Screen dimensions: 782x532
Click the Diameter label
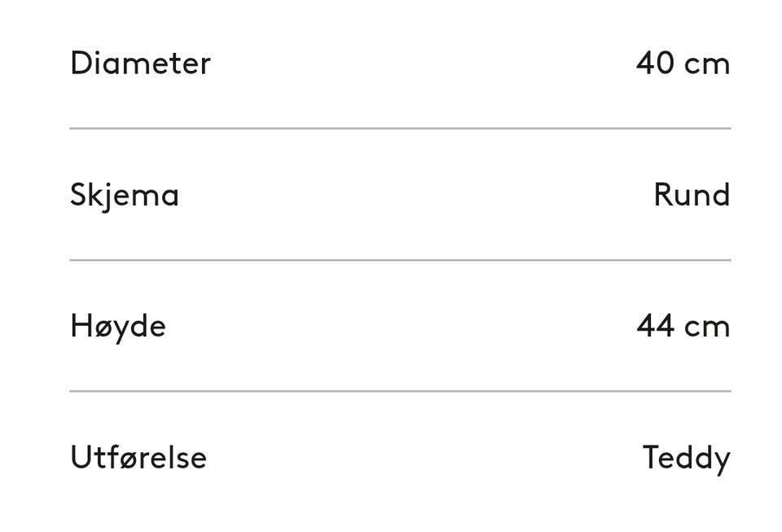140,63
